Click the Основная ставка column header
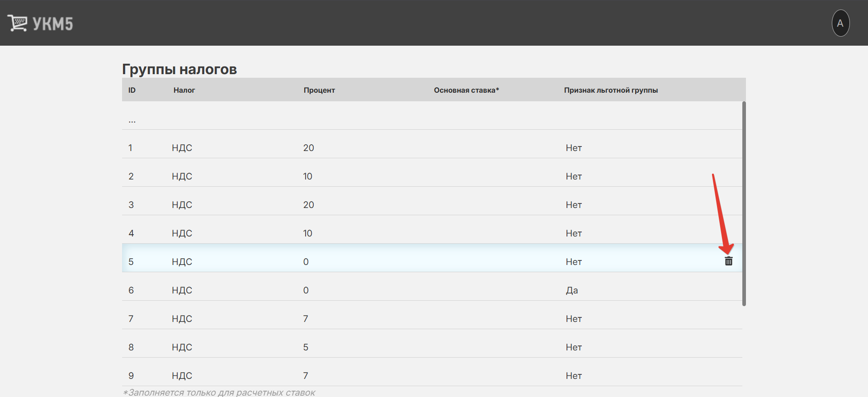The image size is (868, 397). coord(466,90)
